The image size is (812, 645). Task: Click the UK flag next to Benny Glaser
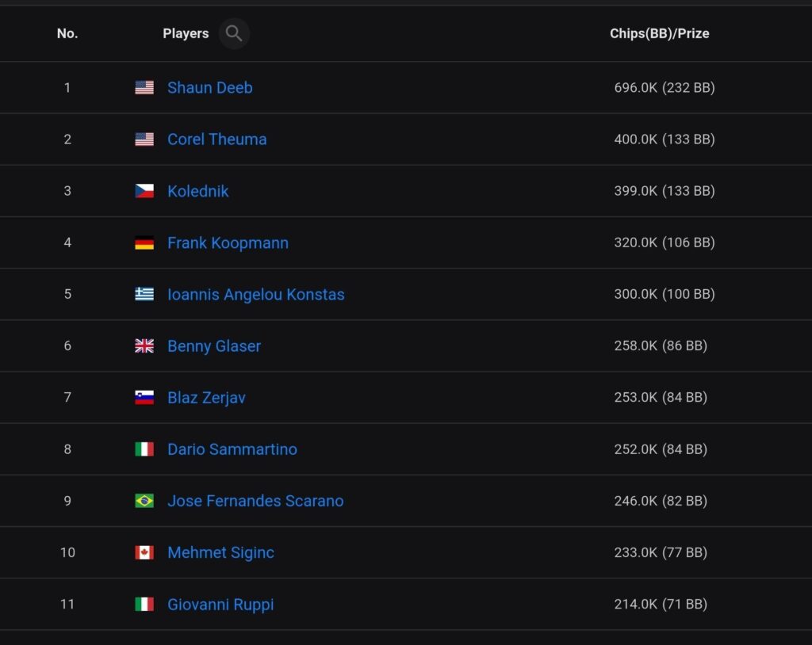click(144, 346)
